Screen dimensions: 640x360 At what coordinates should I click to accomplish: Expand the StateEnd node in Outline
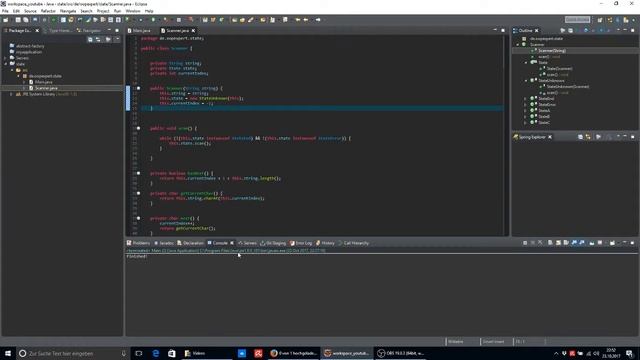(x=526, y=98)
